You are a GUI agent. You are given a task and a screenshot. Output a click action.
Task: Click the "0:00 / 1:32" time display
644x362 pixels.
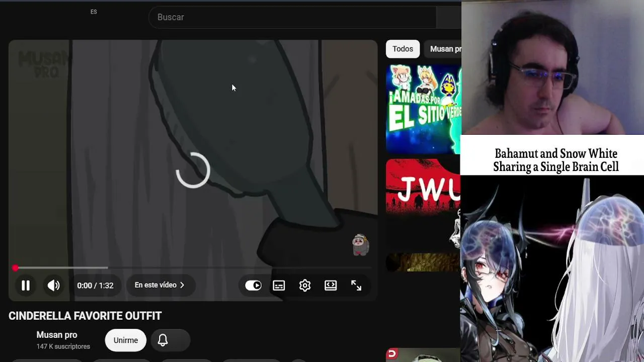[x=95, y=286]
